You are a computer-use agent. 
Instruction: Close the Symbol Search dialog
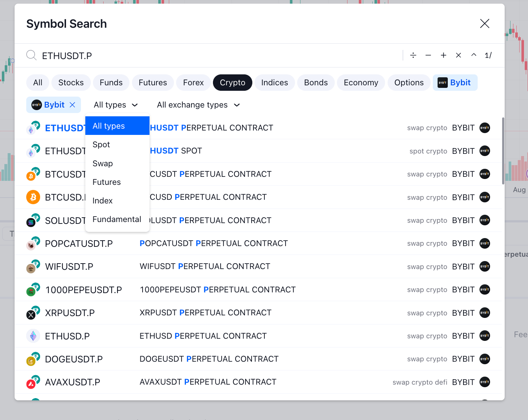485,24
